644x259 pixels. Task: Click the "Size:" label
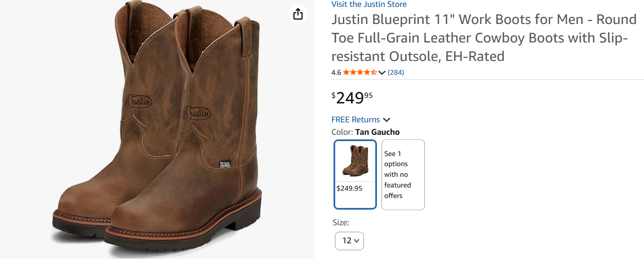point(341,223)
